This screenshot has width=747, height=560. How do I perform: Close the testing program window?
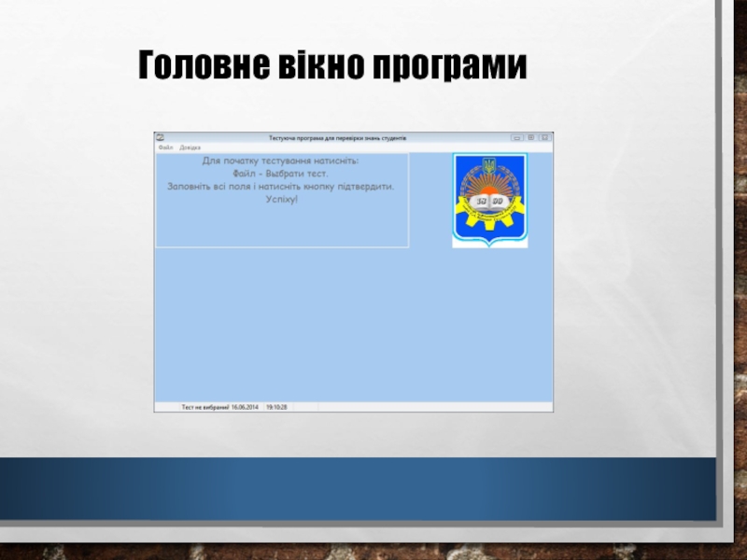coord(544,137)
